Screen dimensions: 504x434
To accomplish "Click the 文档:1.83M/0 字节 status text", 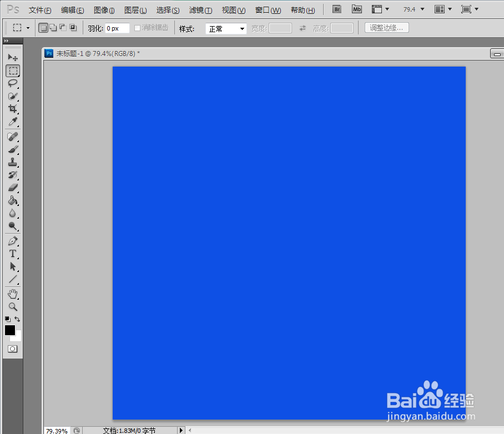I will [x=129, y=431].
